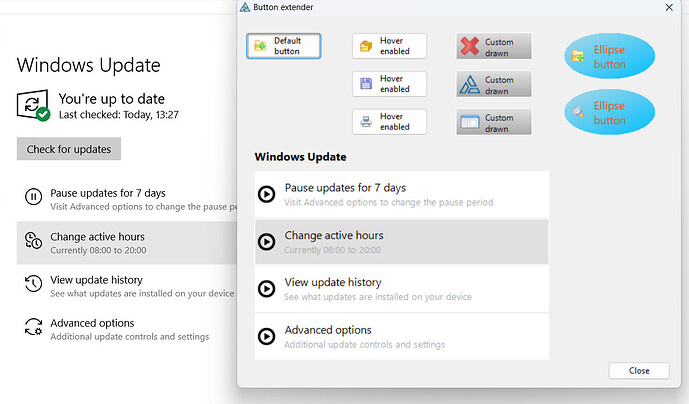
Task: Click the pause circle icon in Windows Update settings
Action: (33, 197)
